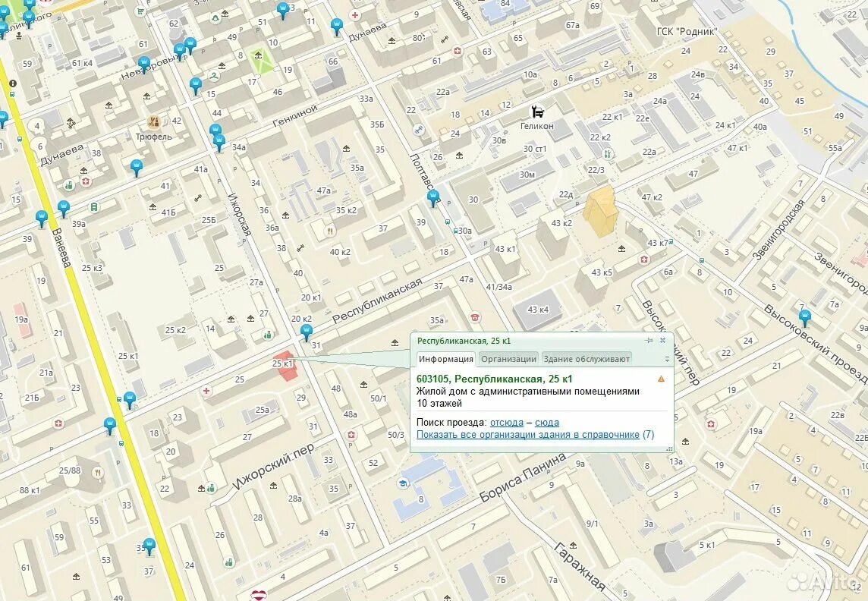Follow the отсюда route link
Viewport: 868px width, 601px height.
[507, 422]
